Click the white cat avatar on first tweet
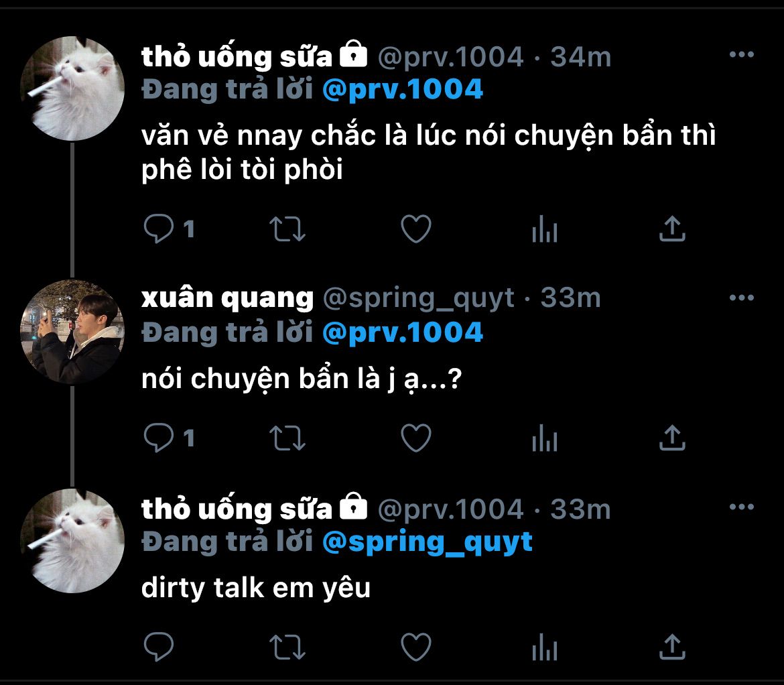This screenshot has height=685, width=784. pos(72,88)
